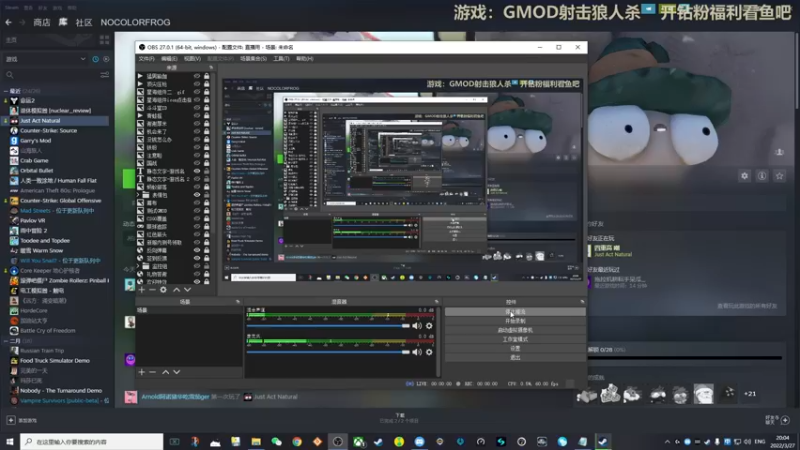Toggle lock icon of 红色箭头 source

pyautogui.click(x=207, y=235)
